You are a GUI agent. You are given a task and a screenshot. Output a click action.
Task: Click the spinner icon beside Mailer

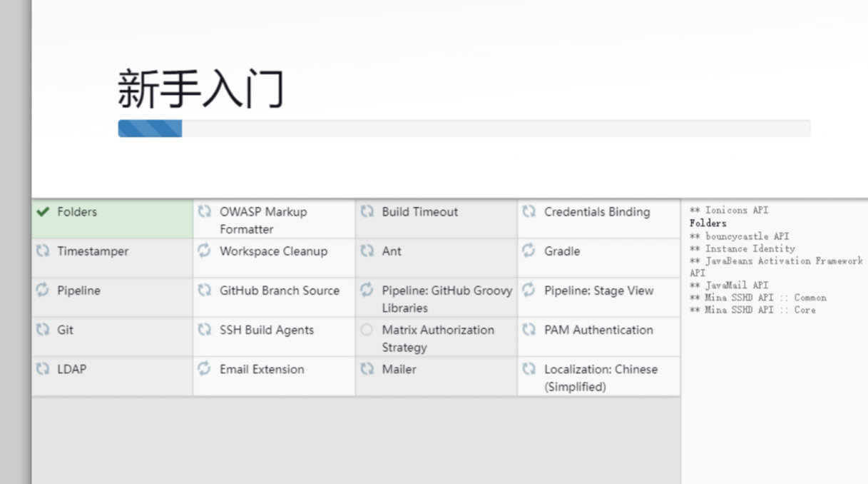tap(367, 368)
